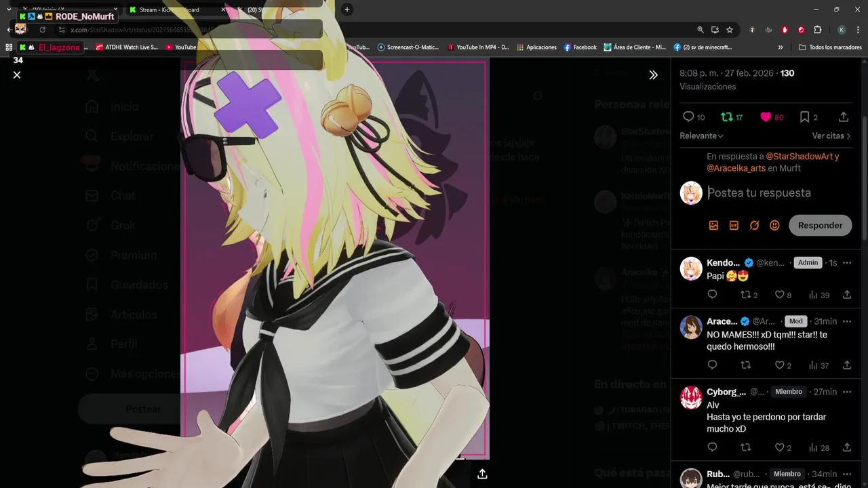Open the Chrome extensions puzzle icon
The height and width of the screenshot is (488, 868).
pyautogui.click(x=817, y=30)
